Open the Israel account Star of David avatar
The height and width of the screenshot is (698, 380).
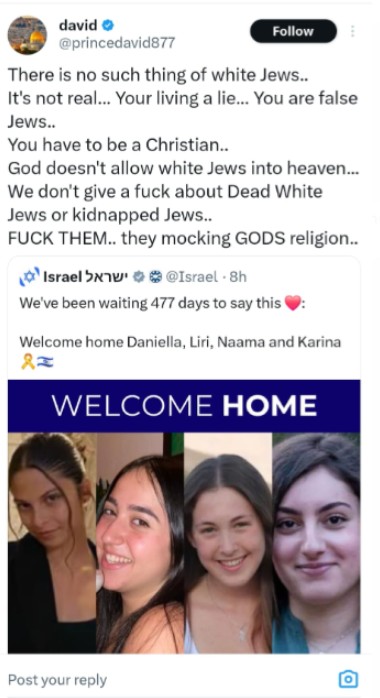29,277
